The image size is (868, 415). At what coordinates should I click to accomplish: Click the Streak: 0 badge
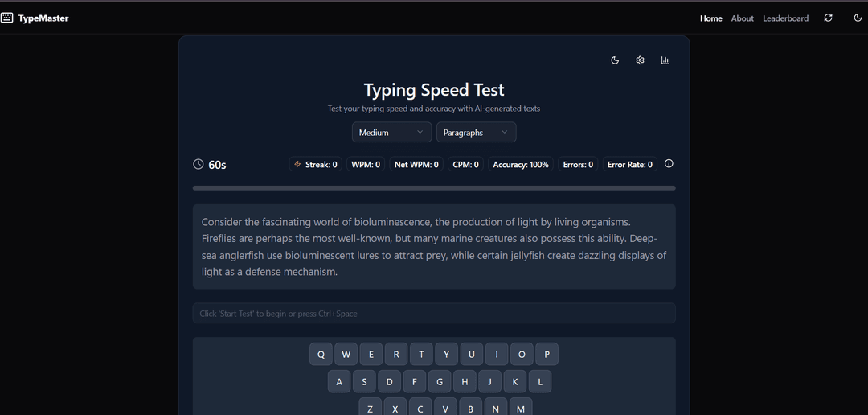(x=316, y=165)
